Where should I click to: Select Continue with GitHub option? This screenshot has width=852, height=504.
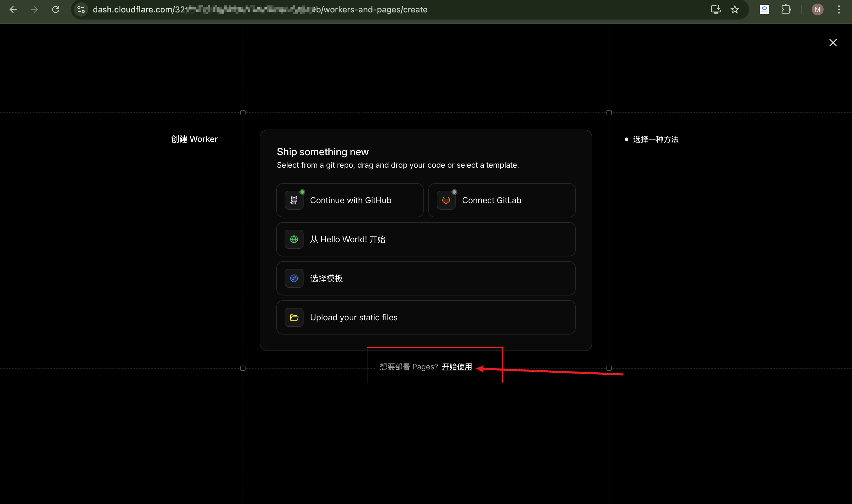click(350, 200)
